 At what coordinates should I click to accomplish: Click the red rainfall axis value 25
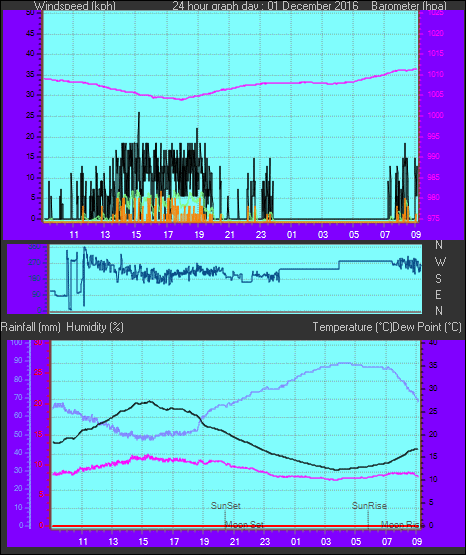[x=39, y=373]
